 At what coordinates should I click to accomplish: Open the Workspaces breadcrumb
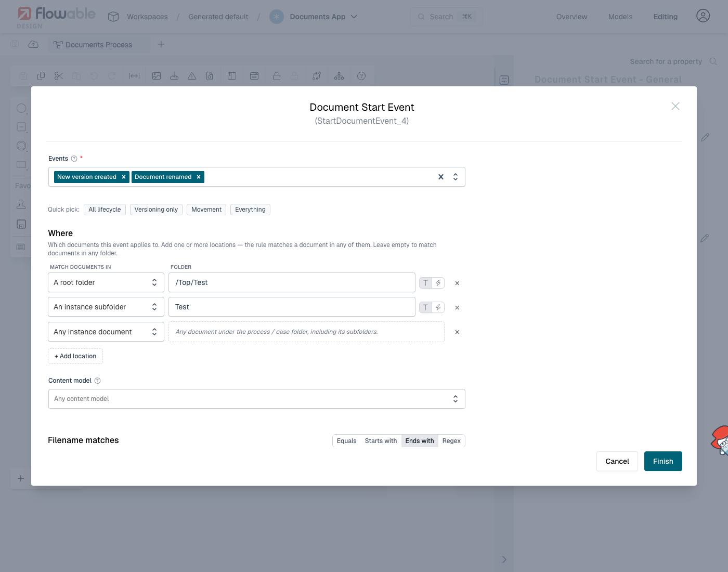(147, 17)
